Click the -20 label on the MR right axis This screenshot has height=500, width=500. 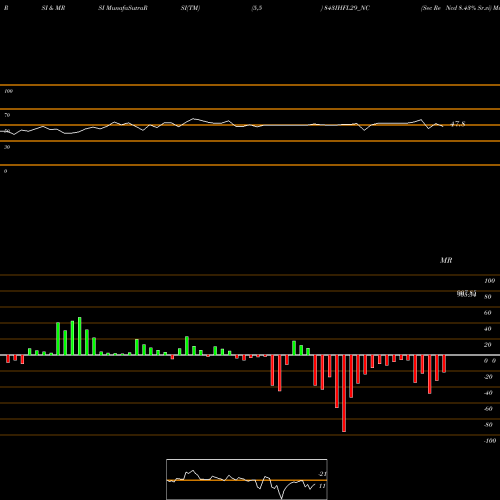(x=488, y=377)
